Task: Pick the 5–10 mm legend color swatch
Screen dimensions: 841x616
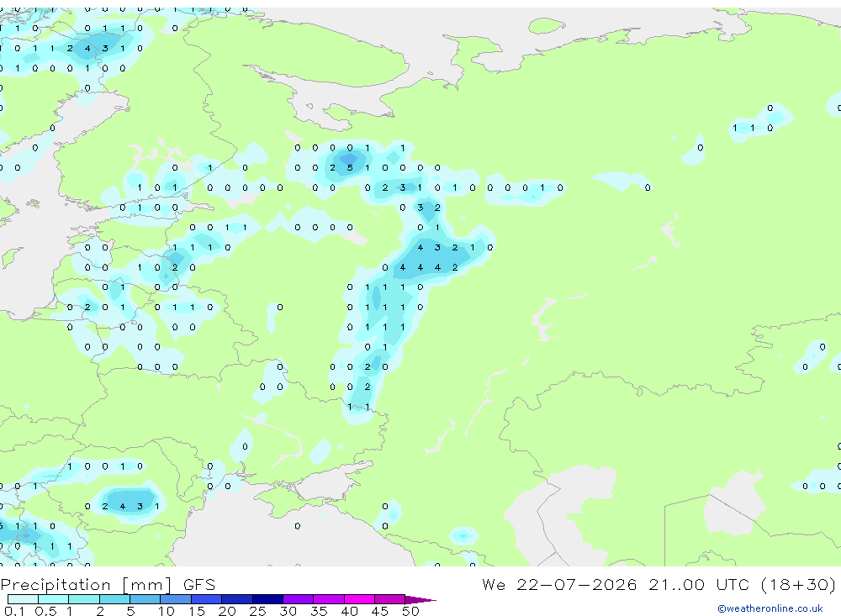Action: [x=145, y=599]
